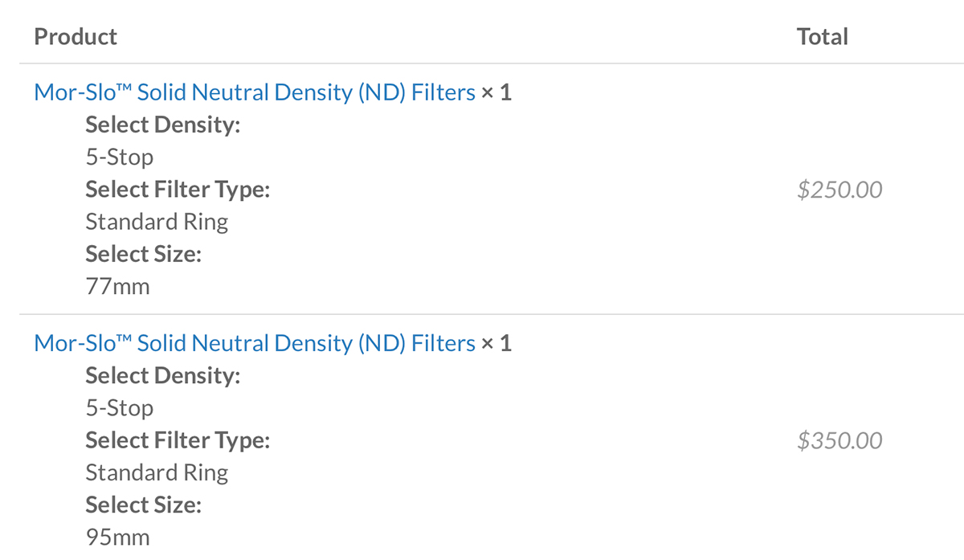Select the $250.00 total price
Viewport: 964px width, 560px height.
pyautogui.click(x=839, y=190)
